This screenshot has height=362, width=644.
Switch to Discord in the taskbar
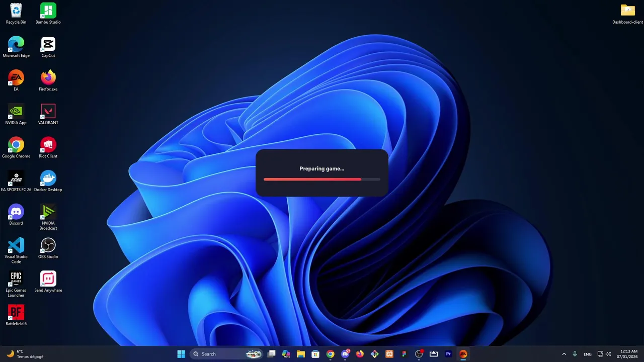click(345, 354)
